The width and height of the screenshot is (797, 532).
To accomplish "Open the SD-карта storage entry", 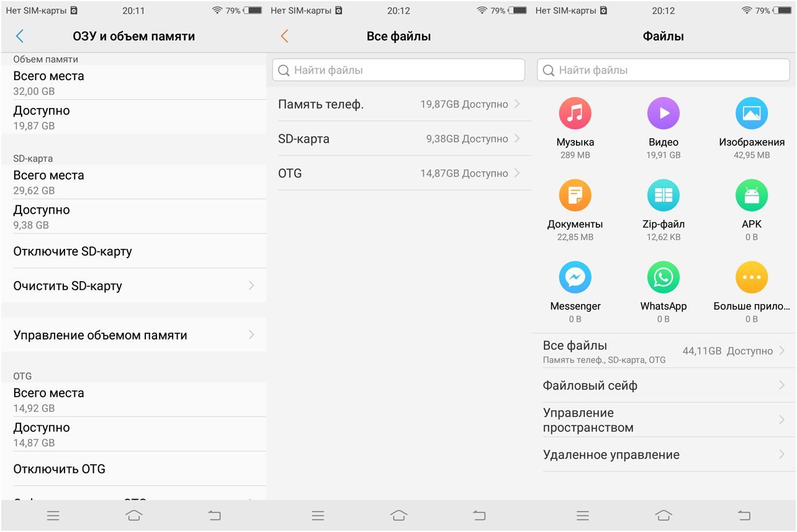I will [398, 139].
